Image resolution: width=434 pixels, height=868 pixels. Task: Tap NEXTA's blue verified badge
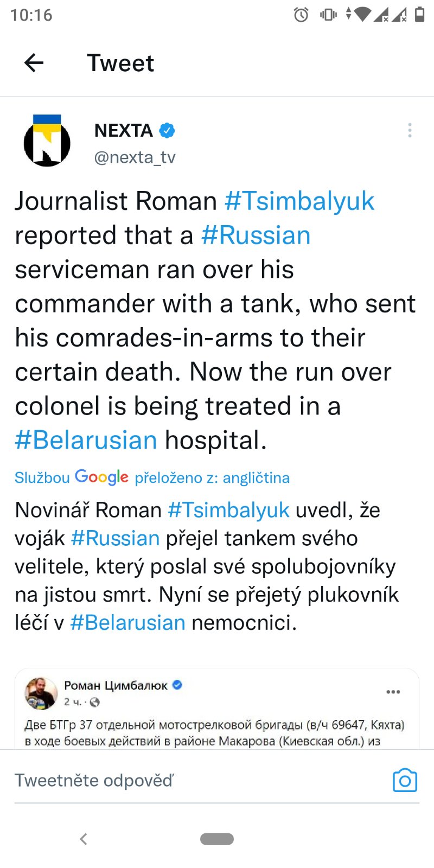(167, 131)
